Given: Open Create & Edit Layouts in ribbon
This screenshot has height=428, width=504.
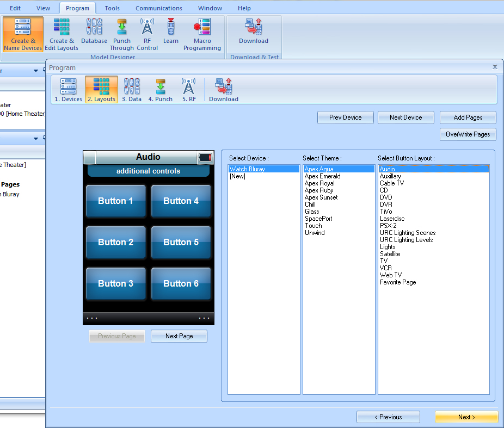Looking at the screenshot, I should pyautogui.click(x=62, y=34).
